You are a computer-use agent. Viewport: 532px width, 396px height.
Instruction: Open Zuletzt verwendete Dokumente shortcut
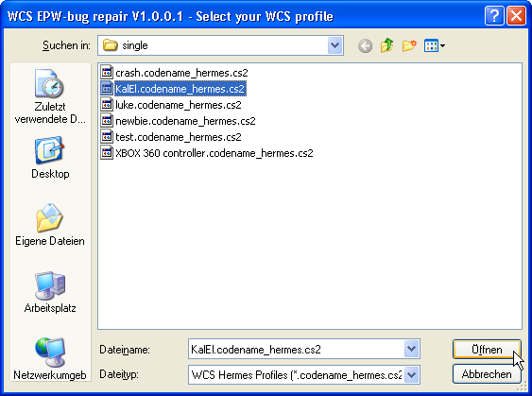click(50, 96)
